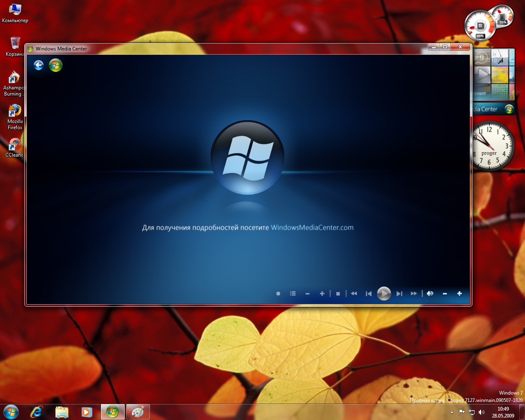
Task: Close the Windows Media Center window
Action: click(461, 47)
